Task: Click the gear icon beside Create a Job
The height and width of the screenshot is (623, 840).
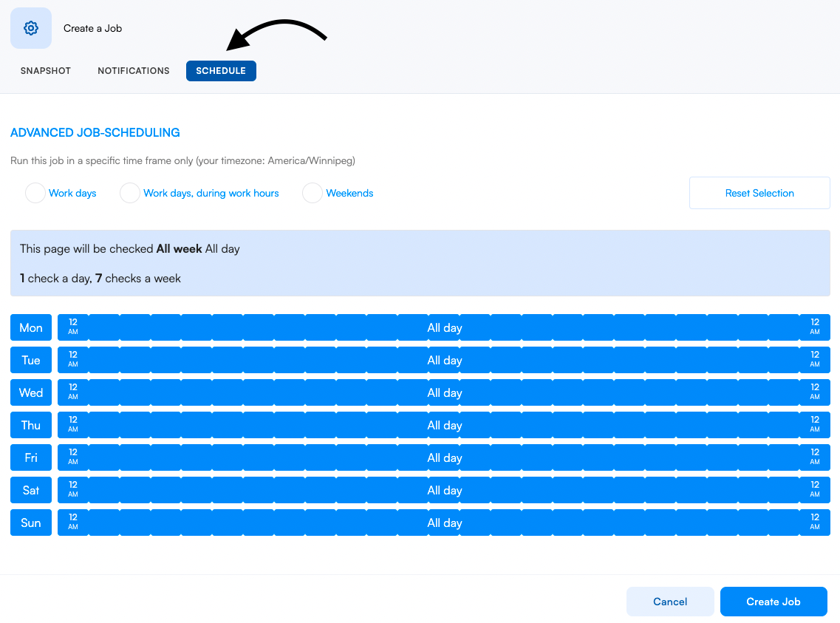Action: (x=31, y=28)
